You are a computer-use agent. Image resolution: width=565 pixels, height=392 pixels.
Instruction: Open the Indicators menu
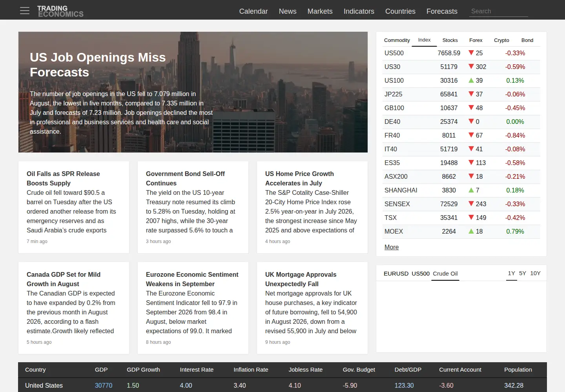[359, 11]
